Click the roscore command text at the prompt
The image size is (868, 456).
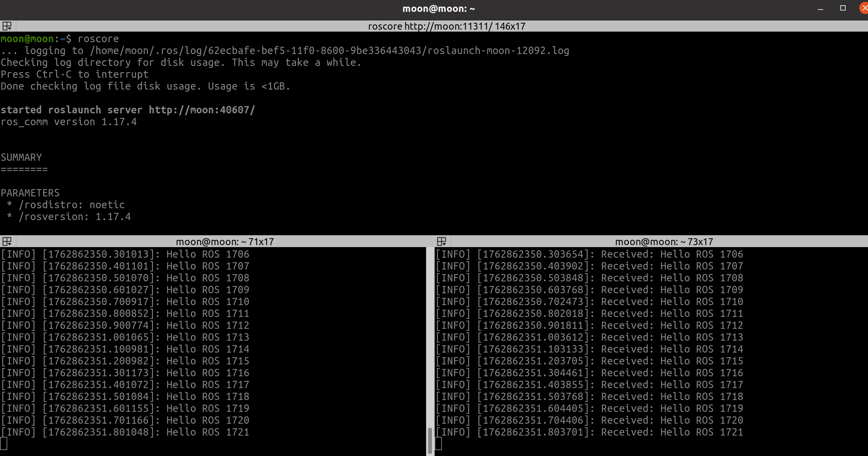coord(98,39)
